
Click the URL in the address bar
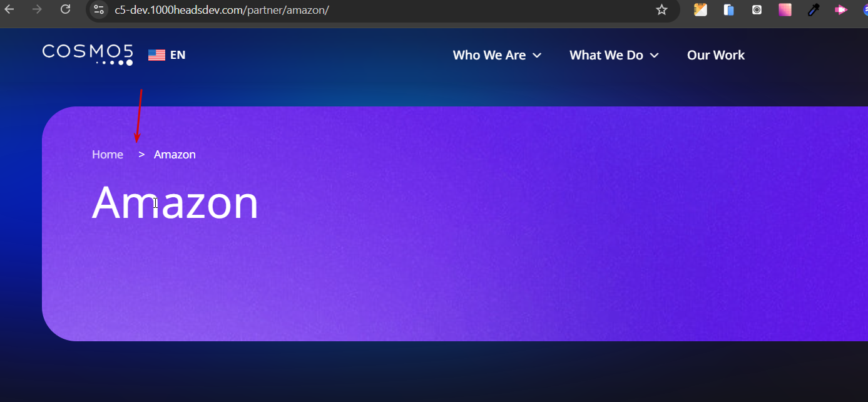(222, 9)
